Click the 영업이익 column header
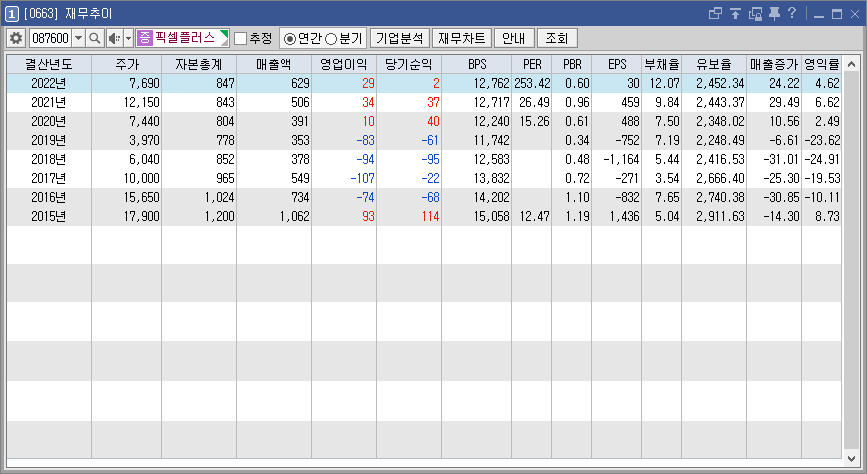This screenshot has width=867, height=474. [x=344, y=64]
